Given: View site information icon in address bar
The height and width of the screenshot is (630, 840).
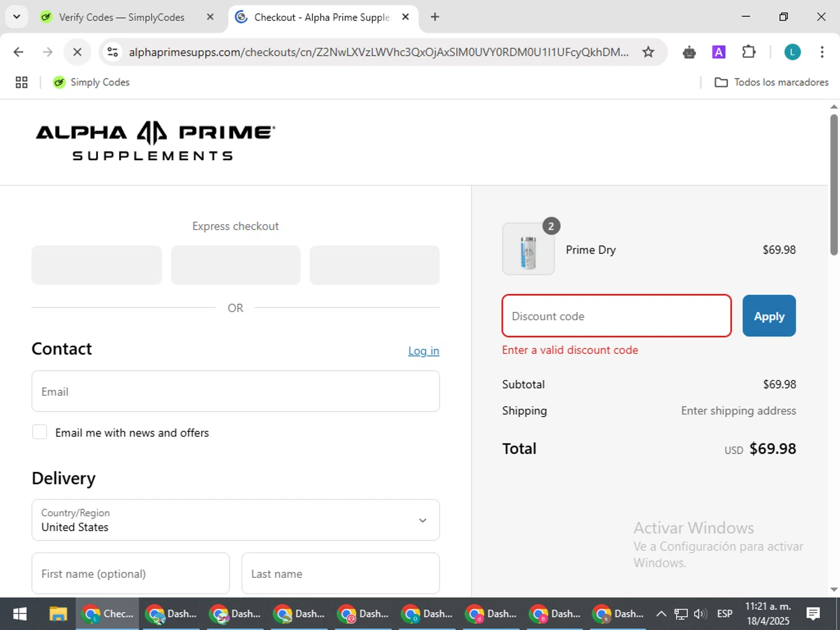Looking at the screenshot, I should (113, 52).
